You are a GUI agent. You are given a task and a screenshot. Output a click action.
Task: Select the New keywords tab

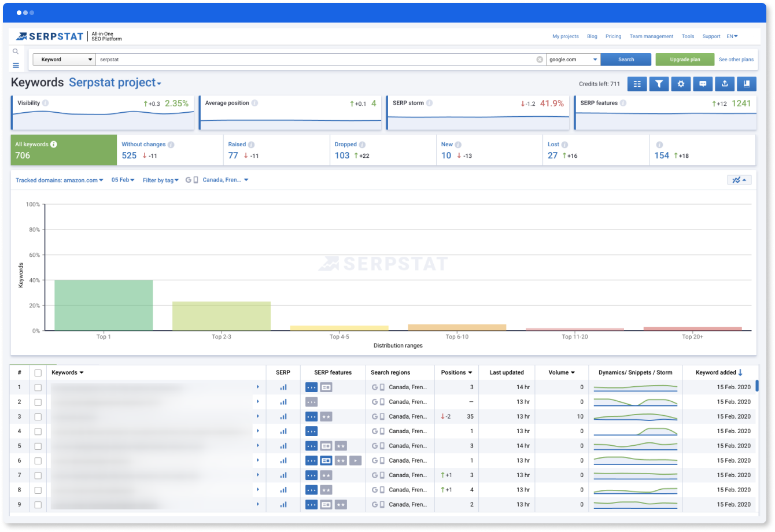pyautogui.click(x=489, y=150)
